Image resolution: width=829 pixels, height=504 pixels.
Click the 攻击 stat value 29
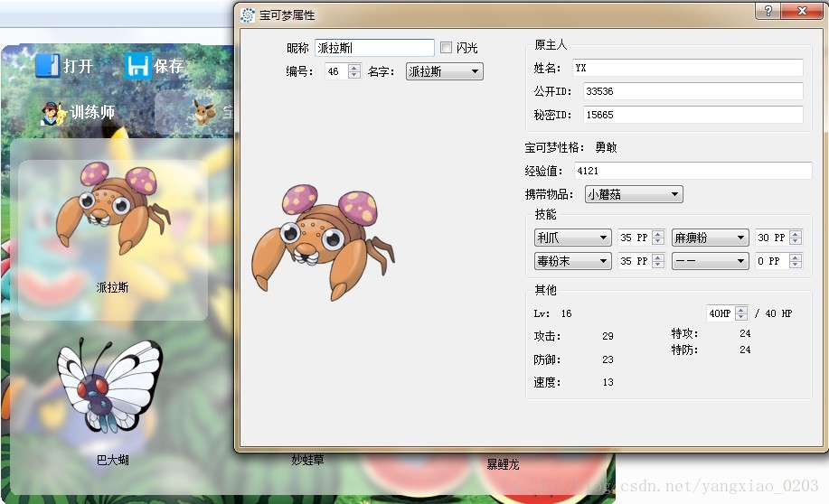coord(608,336)
